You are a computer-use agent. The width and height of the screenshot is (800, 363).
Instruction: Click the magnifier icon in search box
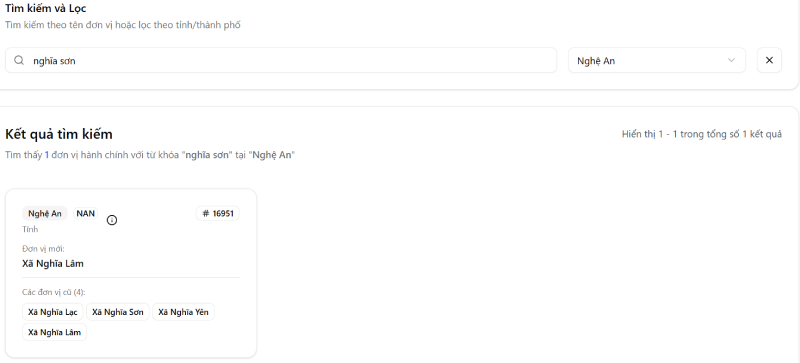pyautogui.click(x=19, y=60)
